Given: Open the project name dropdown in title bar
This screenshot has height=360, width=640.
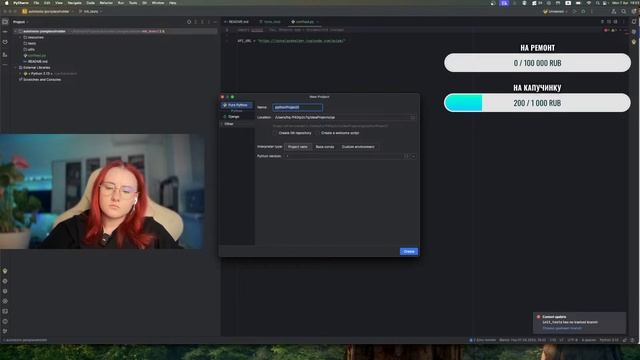Looking at the screenshot, I should 47,11.
